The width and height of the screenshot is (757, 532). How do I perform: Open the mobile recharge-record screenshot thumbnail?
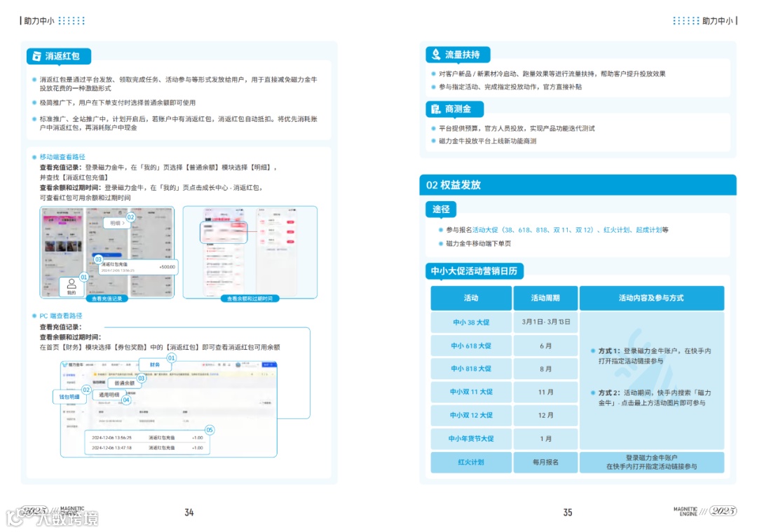(x=107, y=252)
